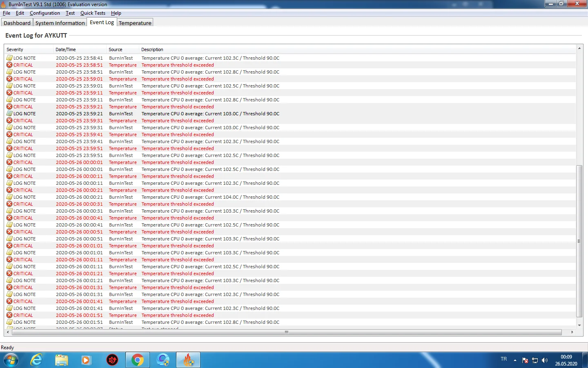Click 'Temperature threshold exceeded' at 00:01:31

tap(178, 287)
